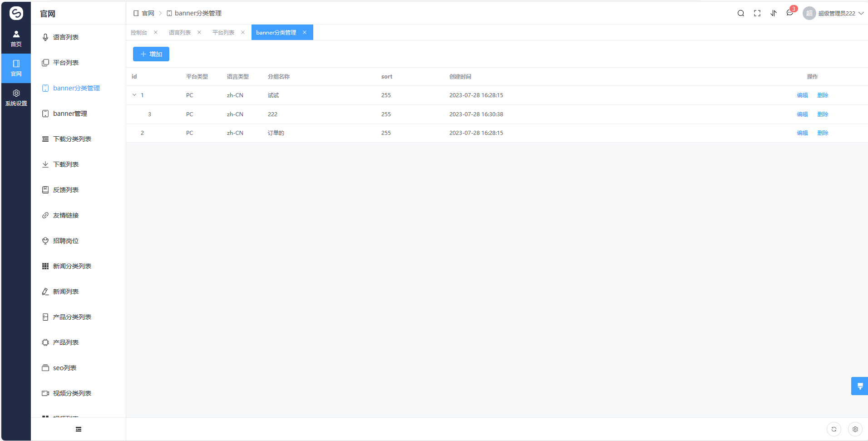Open 产品列表 menu item
This screenshot has height=441, width=868.
(78, 342)
